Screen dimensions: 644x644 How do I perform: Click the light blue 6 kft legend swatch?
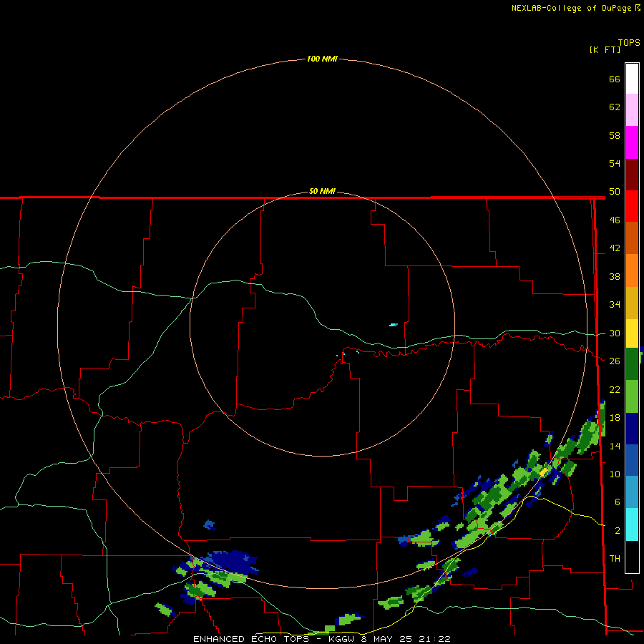tap(632, 492)
